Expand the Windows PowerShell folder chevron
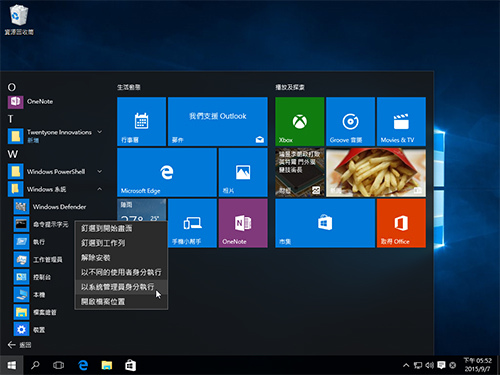The image size is (500, 375). (x=100, y=171)
